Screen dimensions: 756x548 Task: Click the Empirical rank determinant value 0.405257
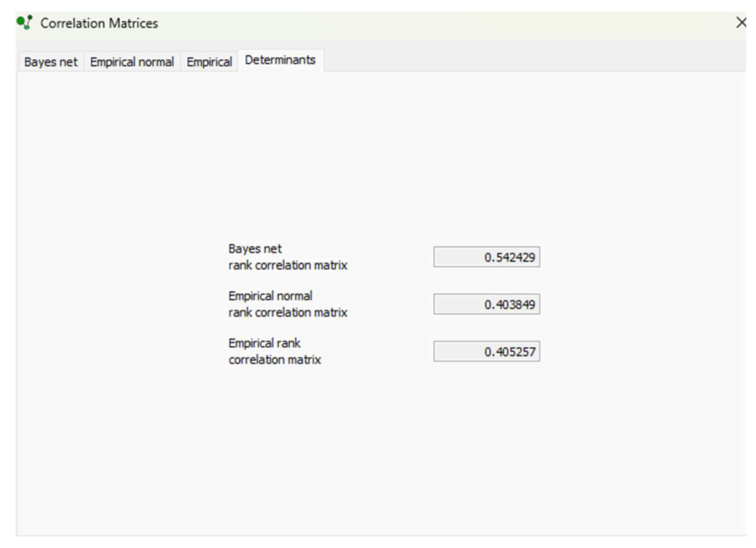(486, 351)
